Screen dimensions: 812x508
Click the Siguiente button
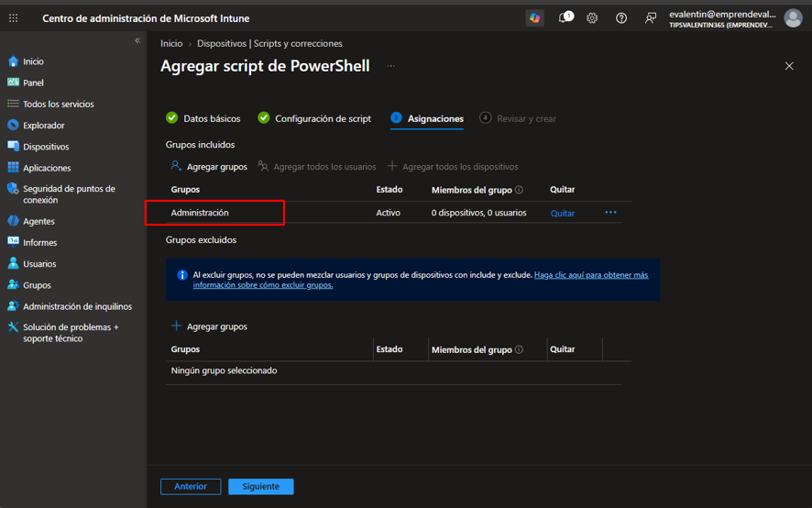tap(261, 486)
